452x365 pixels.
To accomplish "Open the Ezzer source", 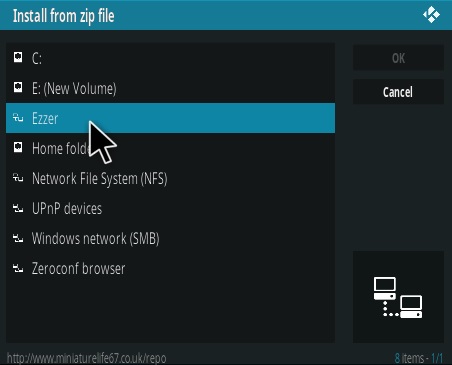I will 170,118.
